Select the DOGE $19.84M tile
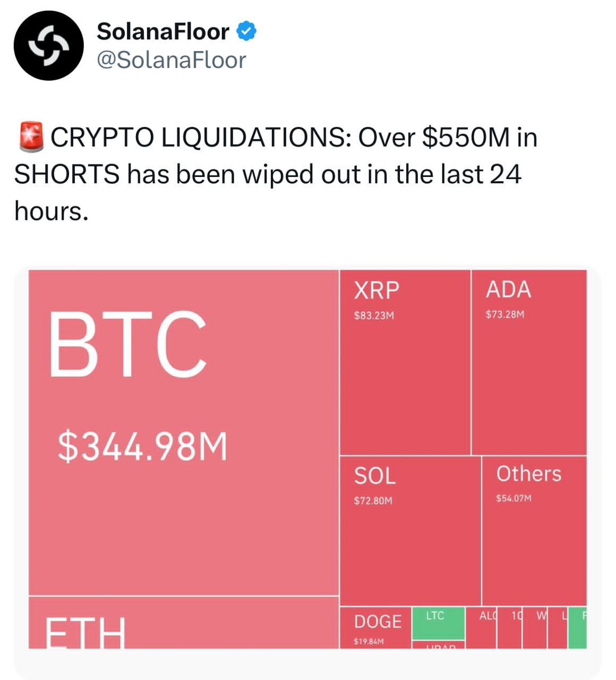Viewport: 616px width, 680px height. tap(375, 628)
